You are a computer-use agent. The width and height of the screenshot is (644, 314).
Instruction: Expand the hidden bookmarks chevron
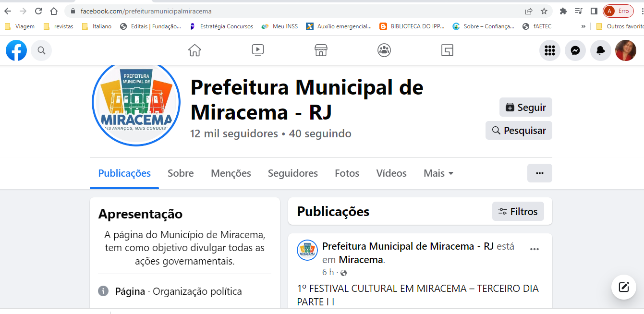(x=583, y=26)
